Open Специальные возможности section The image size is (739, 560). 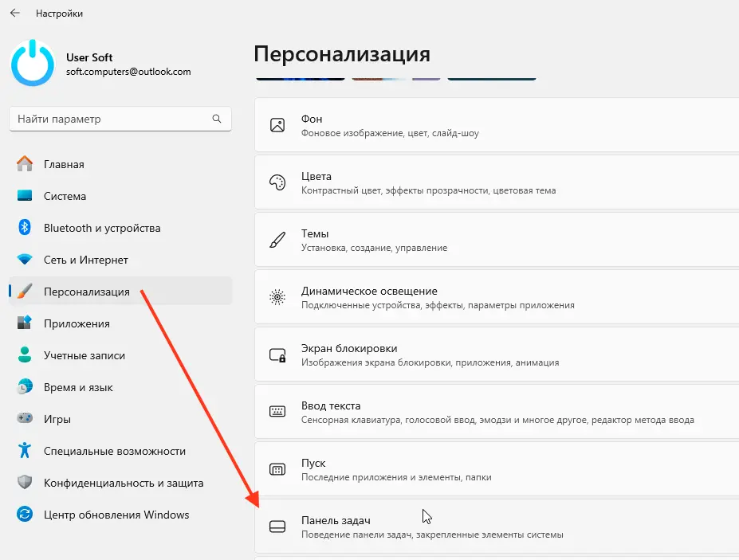(x=120, y=450)
